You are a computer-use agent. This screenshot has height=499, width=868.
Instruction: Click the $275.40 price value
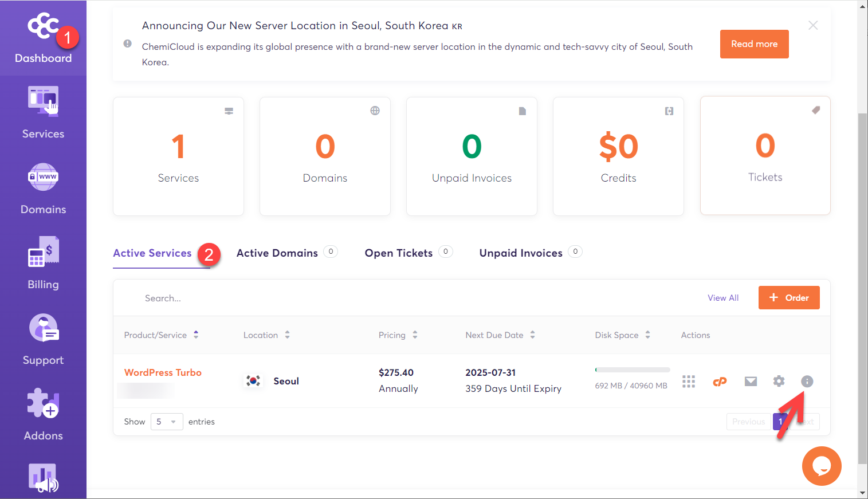[x=396, y=372]
